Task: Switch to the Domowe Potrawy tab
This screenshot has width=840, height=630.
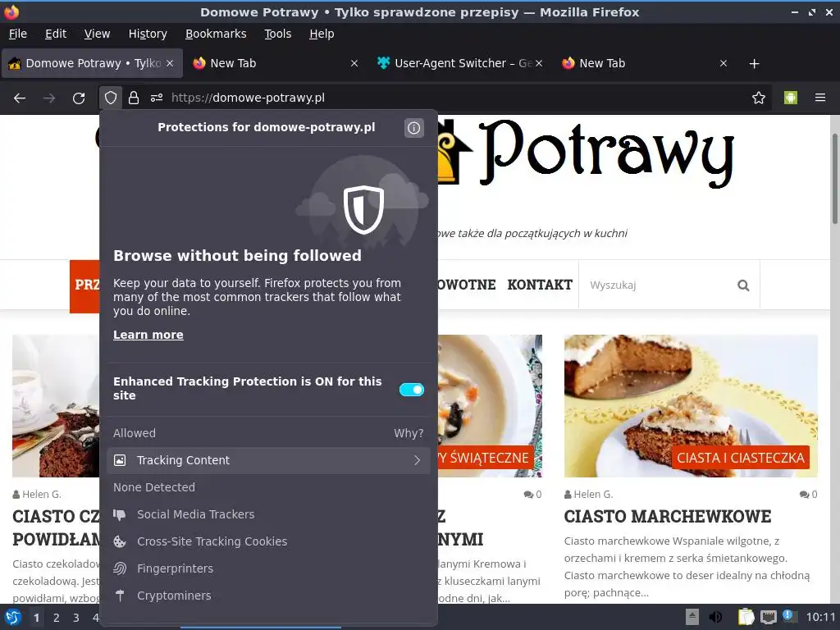Action: [92, 63]
